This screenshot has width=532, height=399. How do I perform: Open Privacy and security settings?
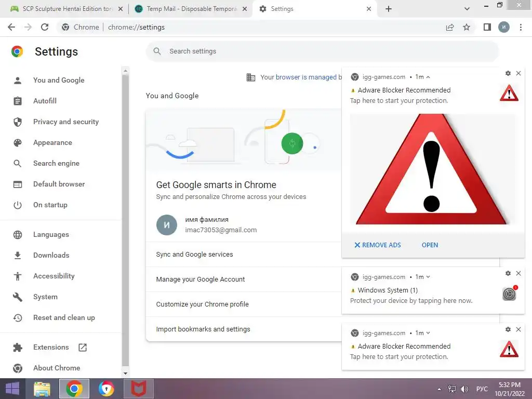click(x=66, y=122)
